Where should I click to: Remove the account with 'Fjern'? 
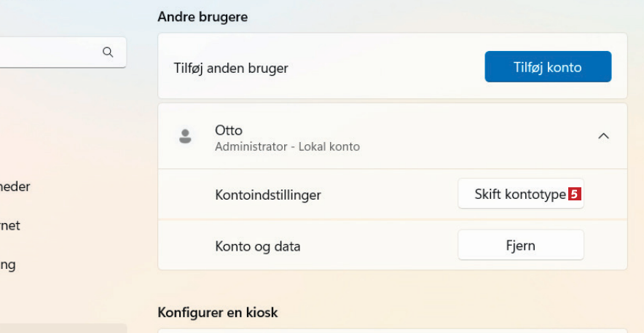(x=520, y=246)
